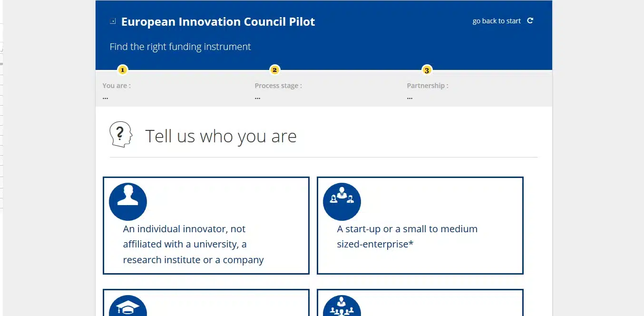Image resolution: width=644 pixels, height=316 pixels.
Task: Select step 2 yellow marker
Action: pos(274,70)
